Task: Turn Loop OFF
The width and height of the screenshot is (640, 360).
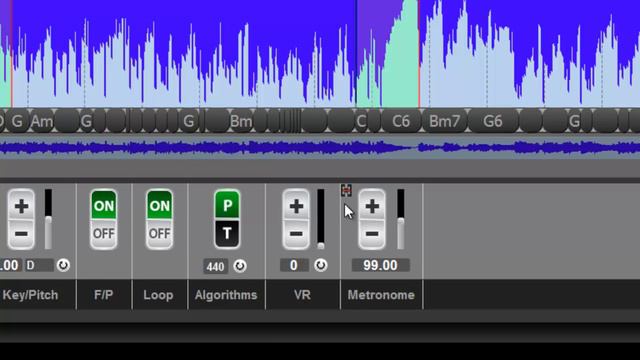Action: pos(159,234)
